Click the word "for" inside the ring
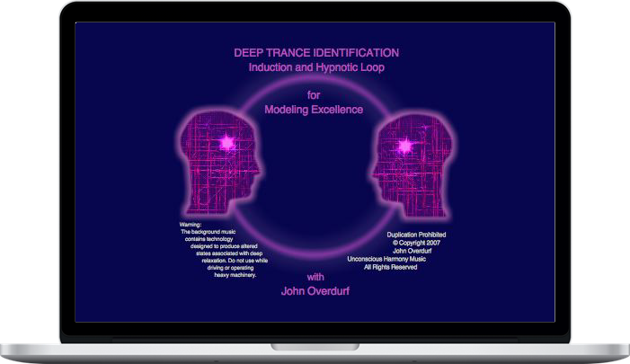The image size is (630, 364). [x=314, y=93]
